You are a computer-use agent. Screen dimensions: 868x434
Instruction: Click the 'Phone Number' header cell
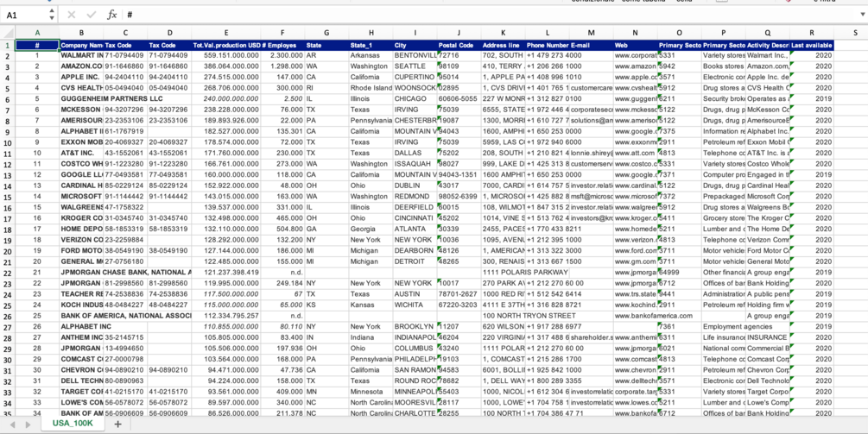coord(547,45)
